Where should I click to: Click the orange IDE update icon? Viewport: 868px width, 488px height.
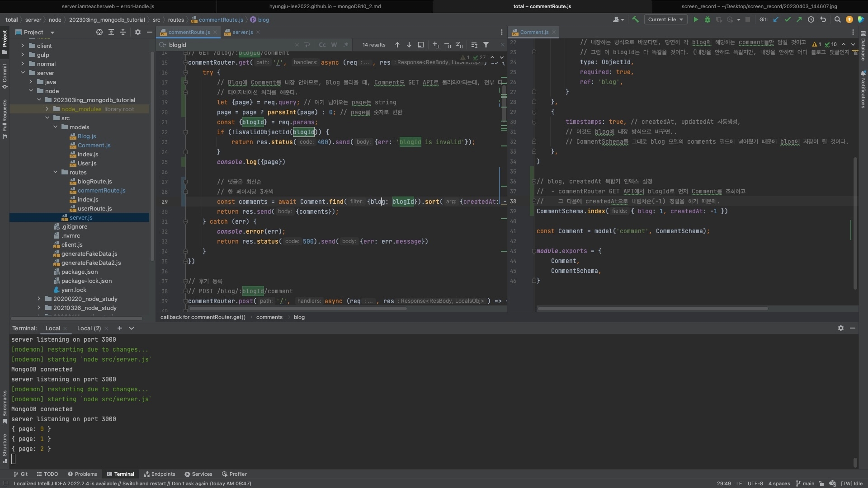click(x=849, y=19)
